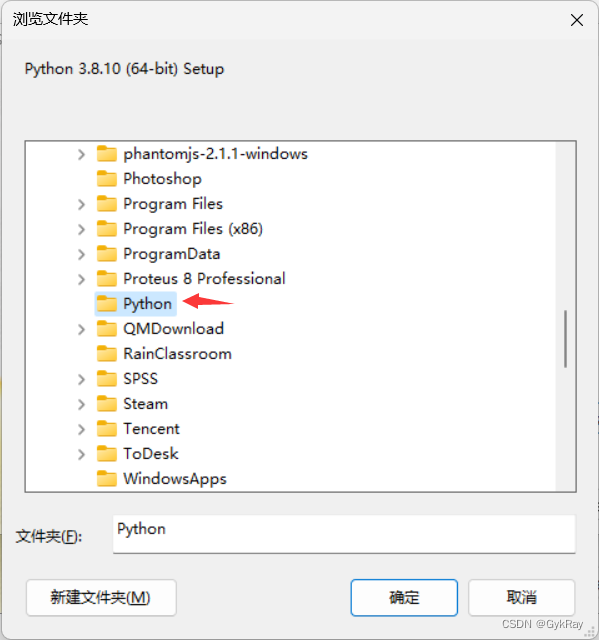Click the 新建文件夹(M) button
Screen dimensions: 599x640
(x=101, y=598)
